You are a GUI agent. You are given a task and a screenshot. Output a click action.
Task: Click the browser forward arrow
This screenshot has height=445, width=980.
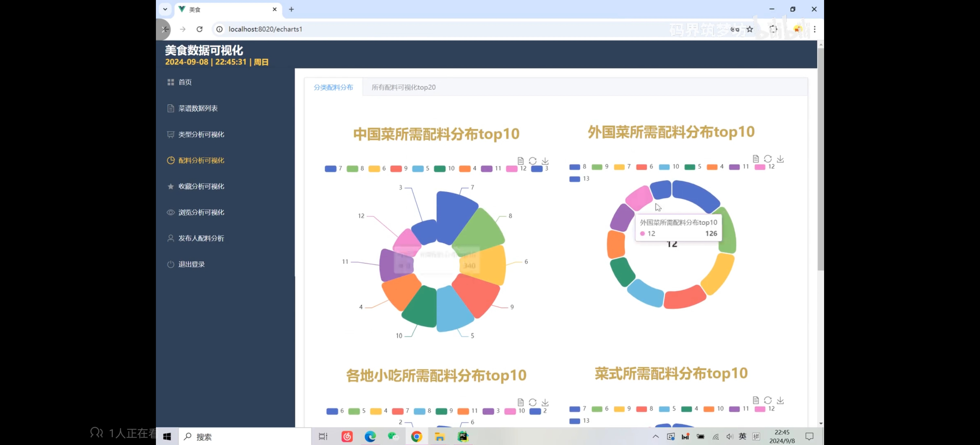[183, 29]
